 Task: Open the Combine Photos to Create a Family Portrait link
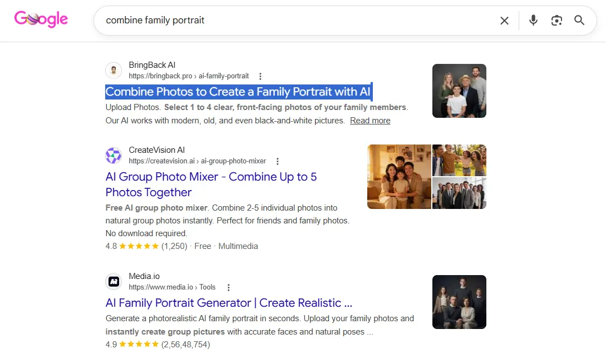click(238, 91)
